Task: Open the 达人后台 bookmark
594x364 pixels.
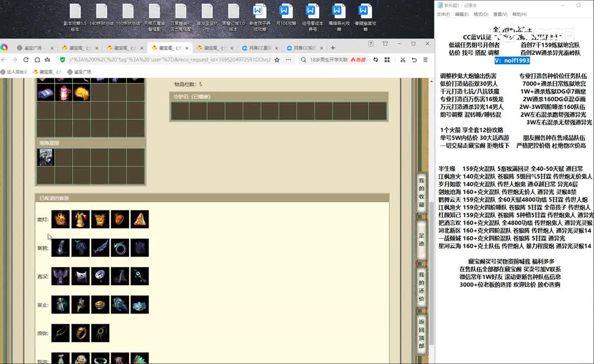Action: [x=14, y=72]
